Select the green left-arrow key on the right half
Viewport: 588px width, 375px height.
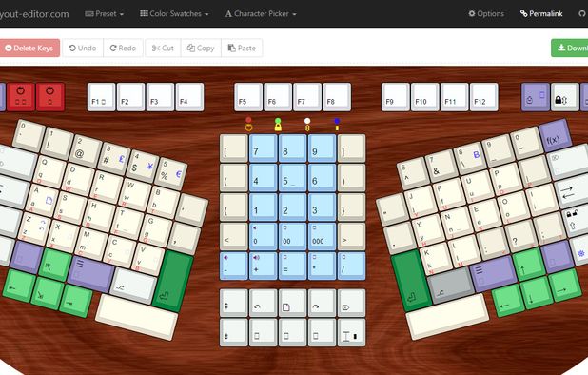(507, 301)
